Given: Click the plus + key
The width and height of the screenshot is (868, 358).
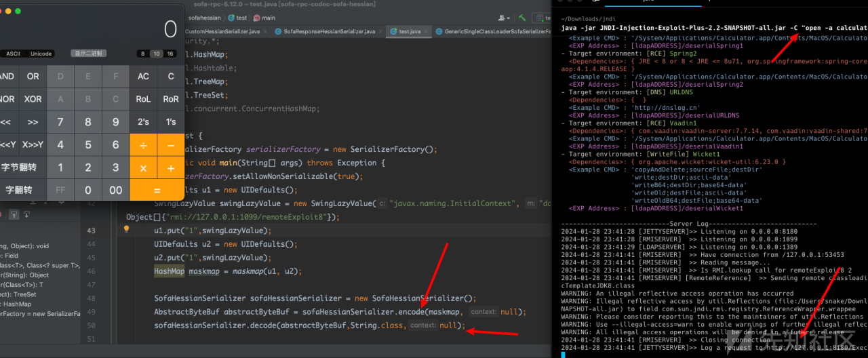Looking at the screenshot, I should [171, 167].
